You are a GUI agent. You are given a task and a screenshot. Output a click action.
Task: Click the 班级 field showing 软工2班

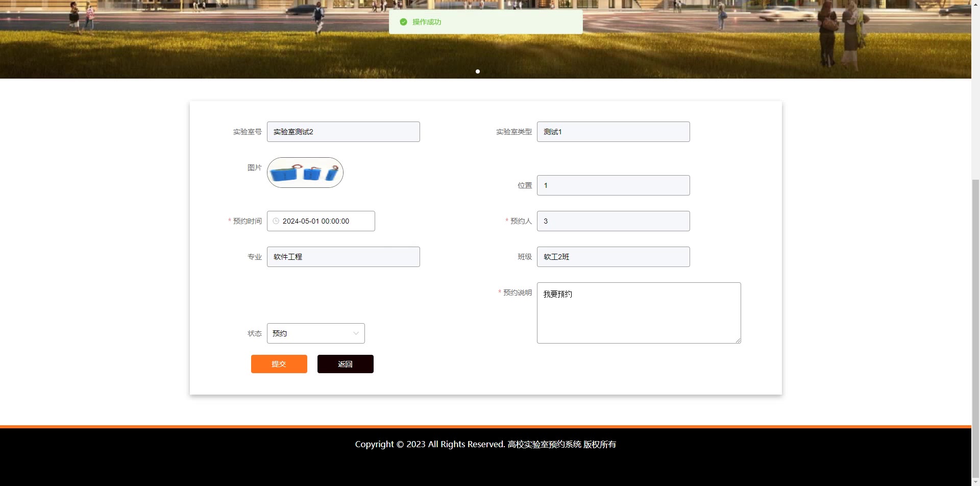pos(613,257)
